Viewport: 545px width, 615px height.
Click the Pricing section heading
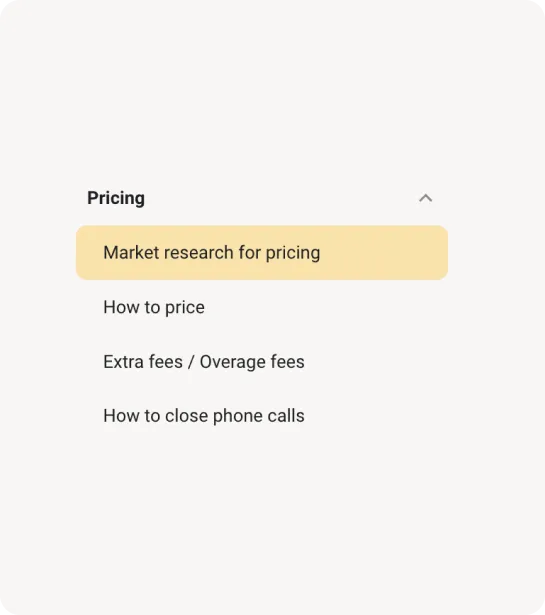tap(116, 198)
